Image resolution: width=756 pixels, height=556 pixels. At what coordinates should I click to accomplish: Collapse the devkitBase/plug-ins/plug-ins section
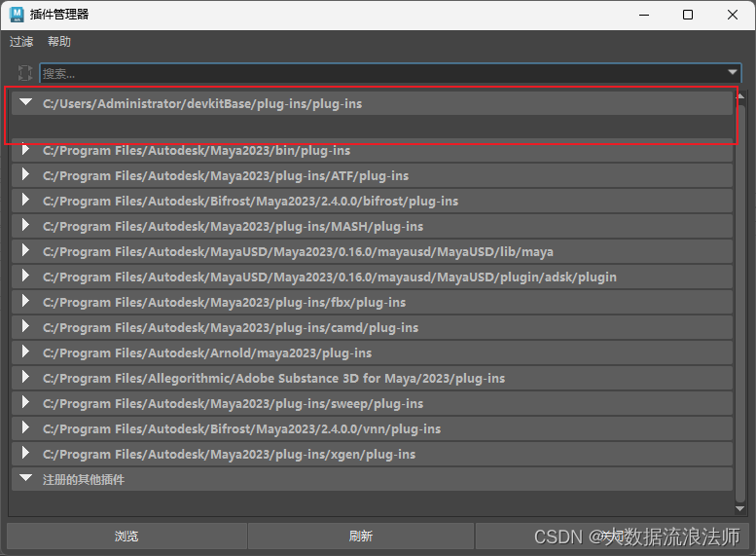tap(25, 102)
